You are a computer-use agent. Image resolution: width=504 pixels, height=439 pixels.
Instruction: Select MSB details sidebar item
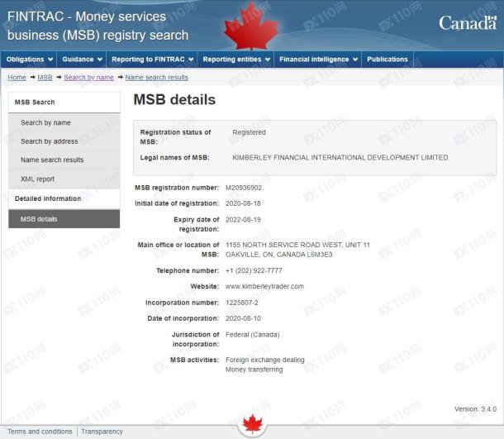(64, 219)
